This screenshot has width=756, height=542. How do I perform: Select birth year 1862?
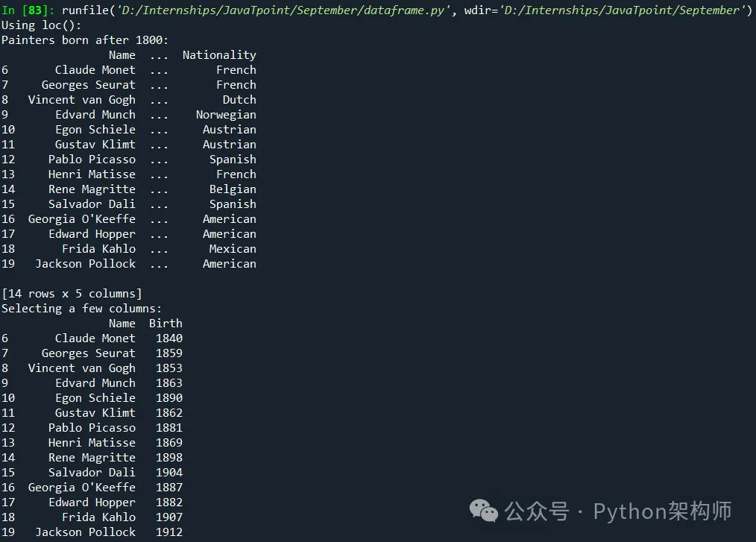pos(169,413)
